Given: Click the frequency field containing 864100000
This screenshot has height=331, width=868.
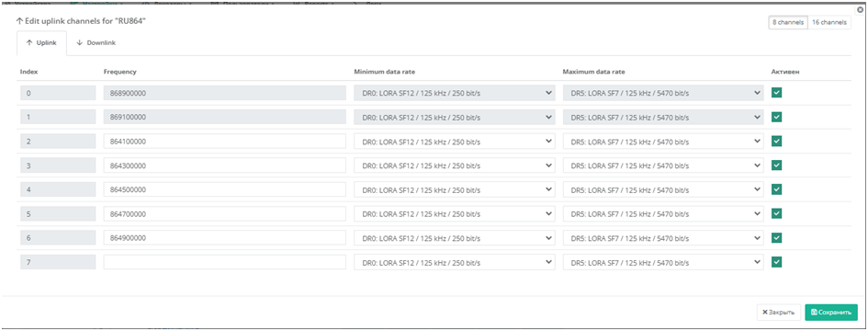Looking at the screenshot, I should (225, 142).
